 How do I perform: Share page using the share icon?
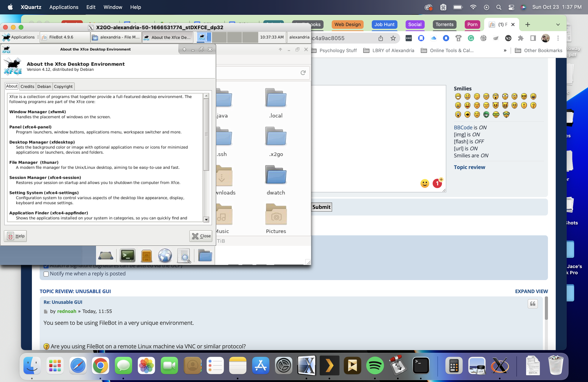(x=381, y=38)
